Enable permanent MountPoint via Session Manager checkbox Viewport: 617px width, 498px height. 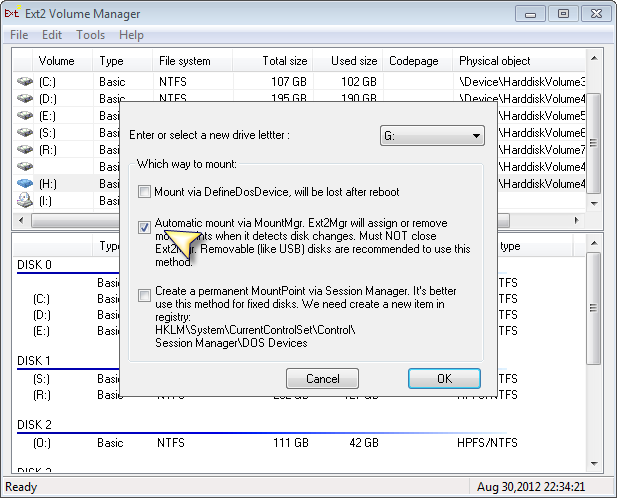point(144,295)
